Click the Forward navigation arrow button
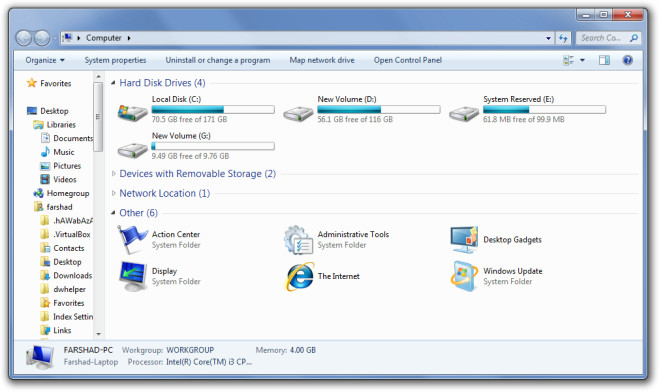The width and height of the screenshot is (660, 392). pyautogui.click(x=42, y=38)
